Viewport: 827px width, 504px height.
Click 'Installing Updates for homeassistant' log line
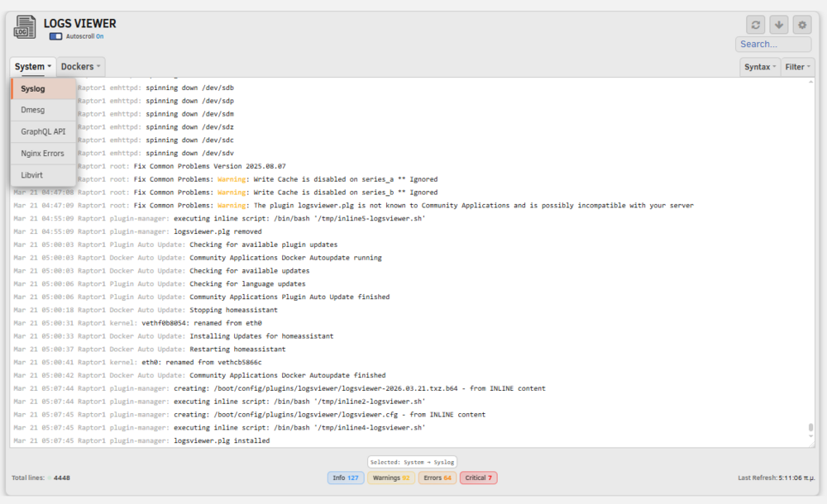coord(174,335)
